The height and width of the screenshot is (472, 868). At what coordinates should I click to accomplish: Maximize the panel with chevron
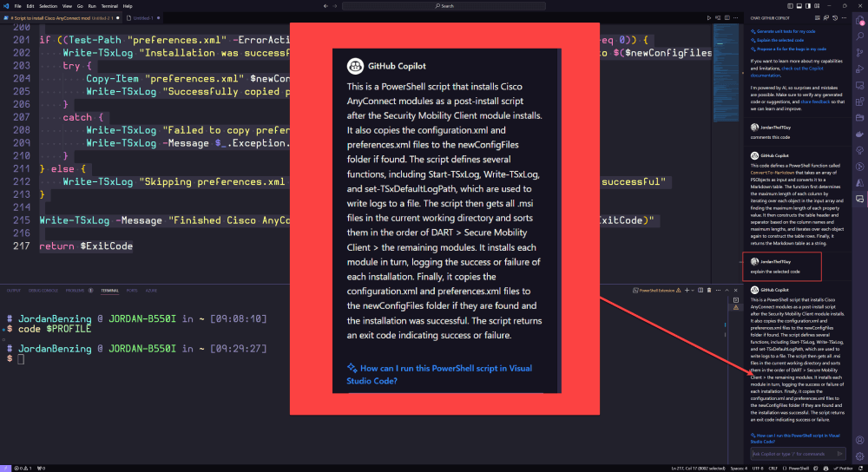click(727, 290)
